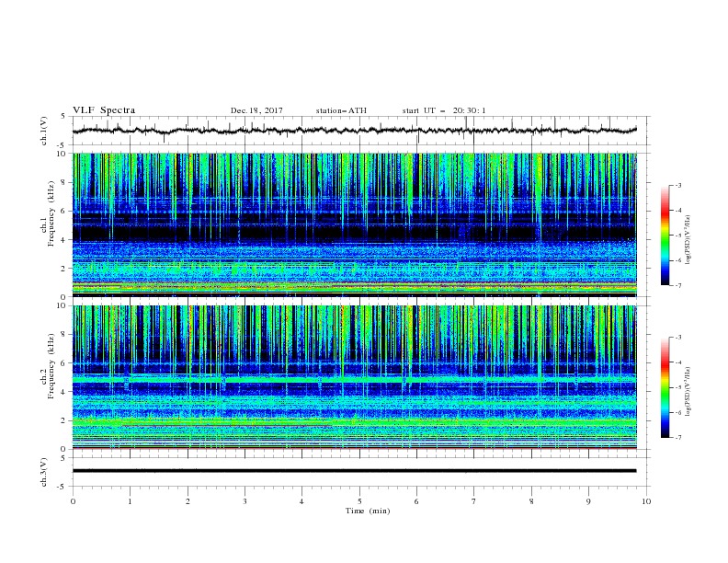Click the "ch.1 Frequency (kHz)" axis label
This screenshot has height=563, width=728.
coord(48,213)
